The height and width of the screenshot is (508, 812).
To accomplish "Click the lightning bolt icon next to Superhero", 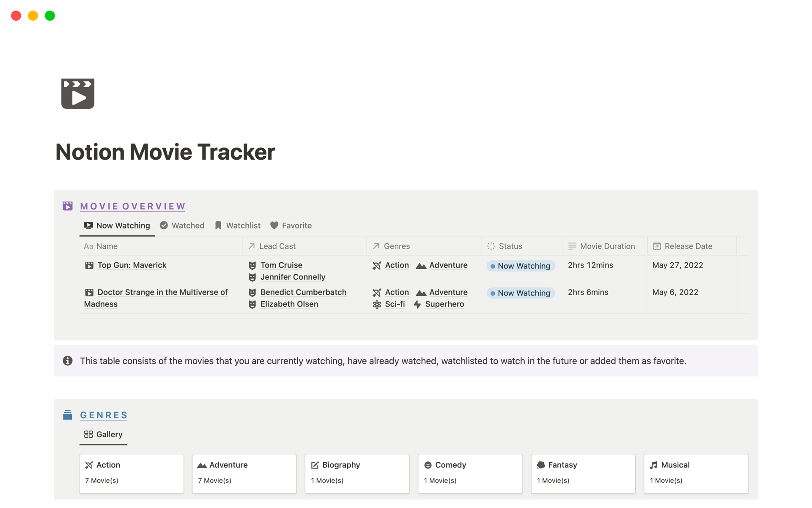I will (417, 304).
